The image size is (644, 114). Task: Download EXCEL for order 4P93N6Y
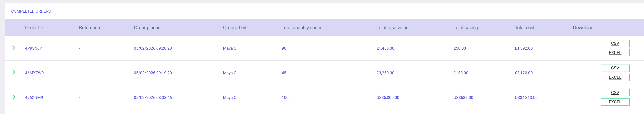click(x=615, y=53)
